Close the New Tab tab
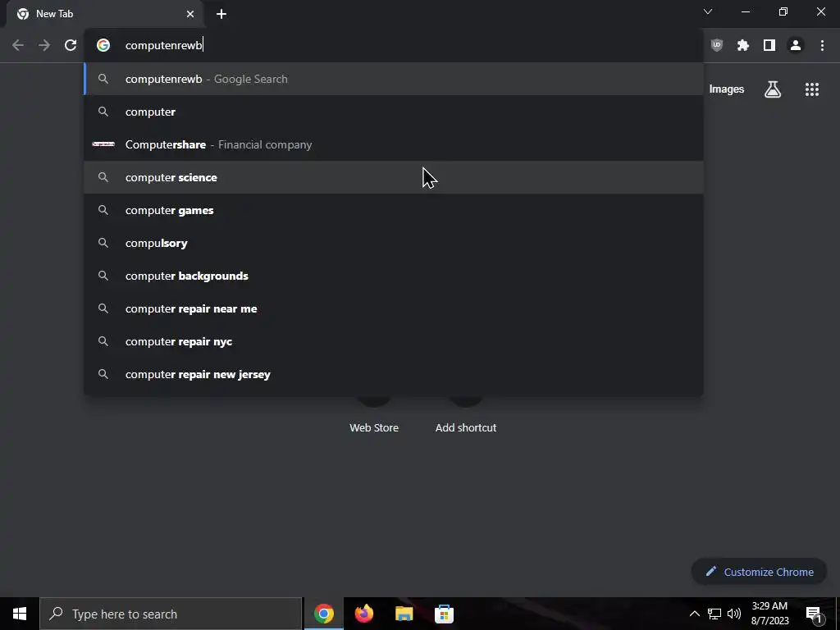The image size is (840, 630). click(x=190, y=14)
